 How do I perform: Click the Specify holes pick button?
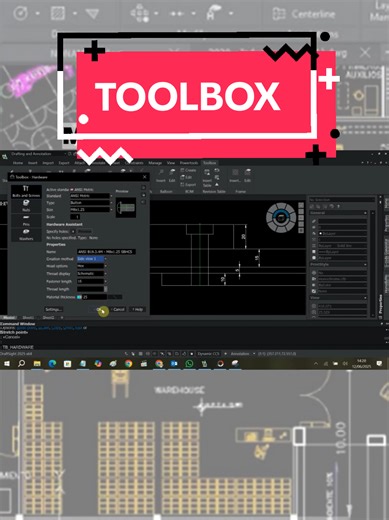73,231
